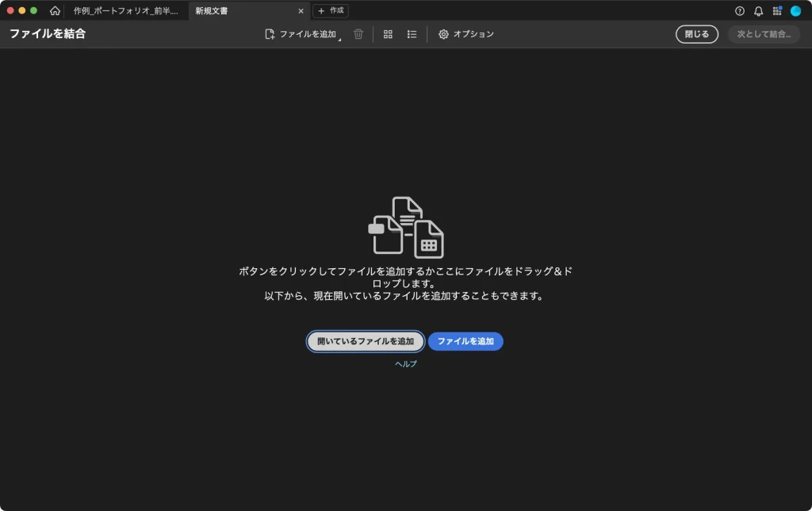Click the blue ファイルを追加 button

465,341
